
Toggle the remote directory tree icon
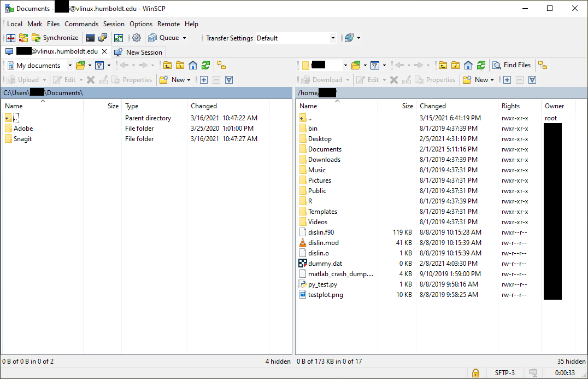(x=543, y=65)
